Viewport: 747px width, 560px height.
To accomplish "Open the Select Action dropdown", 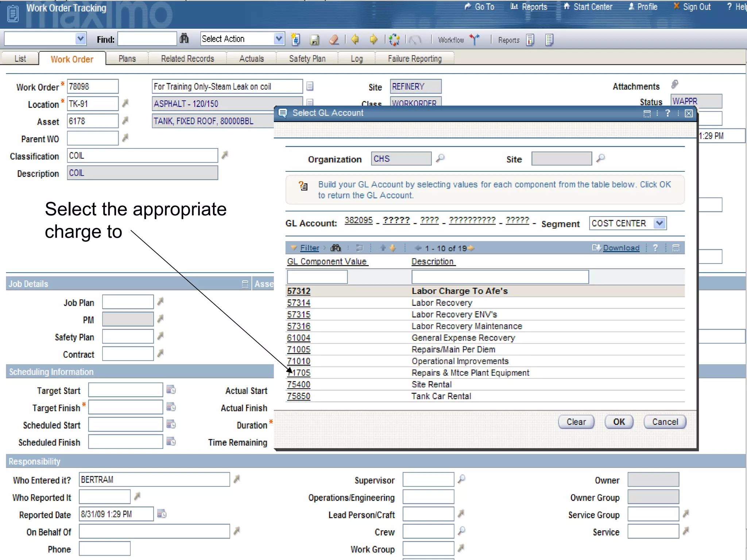I will [x=279, y=39].
